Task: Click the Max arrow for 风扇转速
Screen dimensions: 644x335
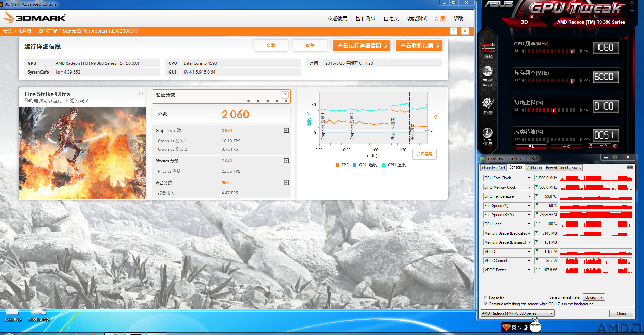Action: [581, 139]
